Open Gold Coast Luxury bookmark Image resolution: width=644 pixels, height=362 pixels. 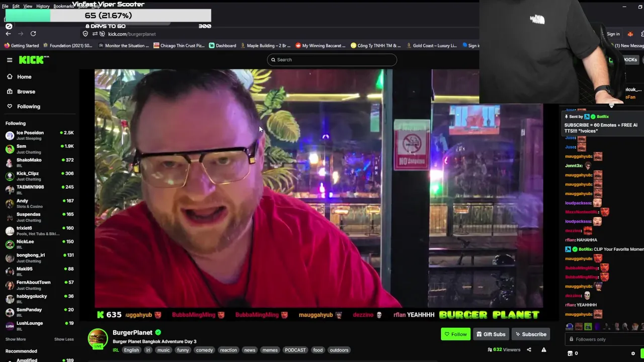431,46
